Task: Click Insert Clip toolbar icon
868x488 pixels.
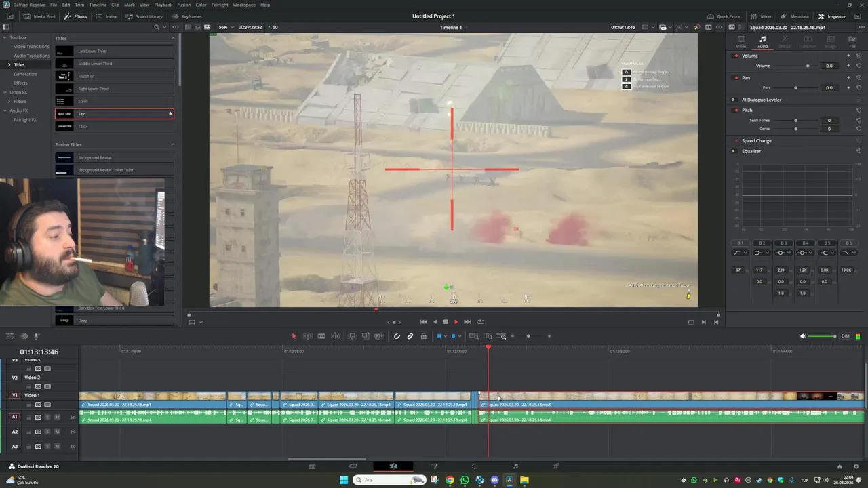Action: [352, 336]
